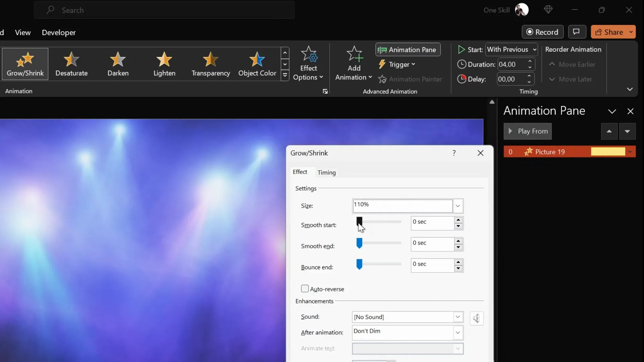Image resolution: width=644 pixels, height=362 pixels.
Task: Open the Picture 19 entry dropdown arrow
Action: pyautogui.click(x=630, y=152)
